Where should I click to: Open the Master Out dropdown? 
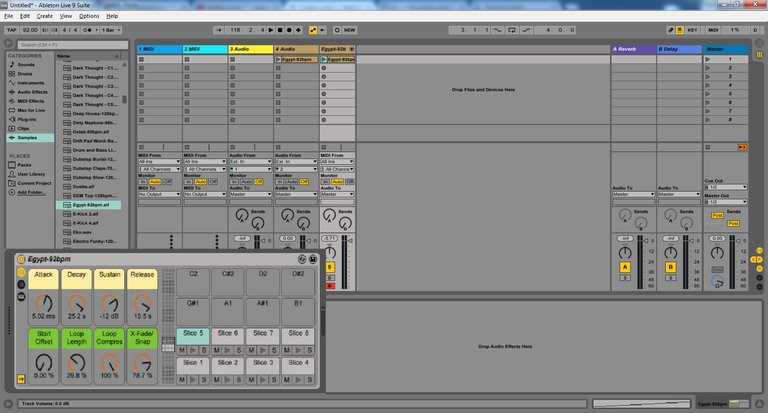click(725, 202)
